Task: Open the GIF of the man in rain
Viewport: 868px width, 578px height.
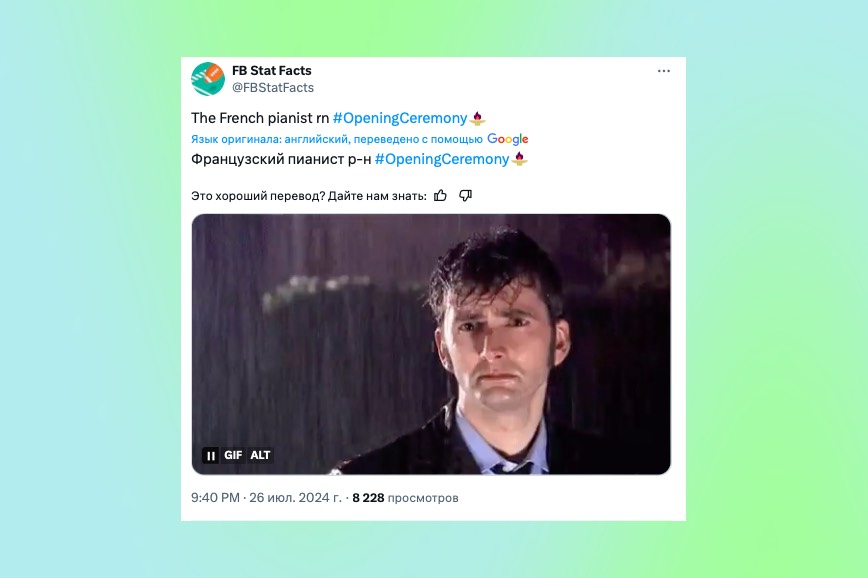Action: (x=431, y=344)
